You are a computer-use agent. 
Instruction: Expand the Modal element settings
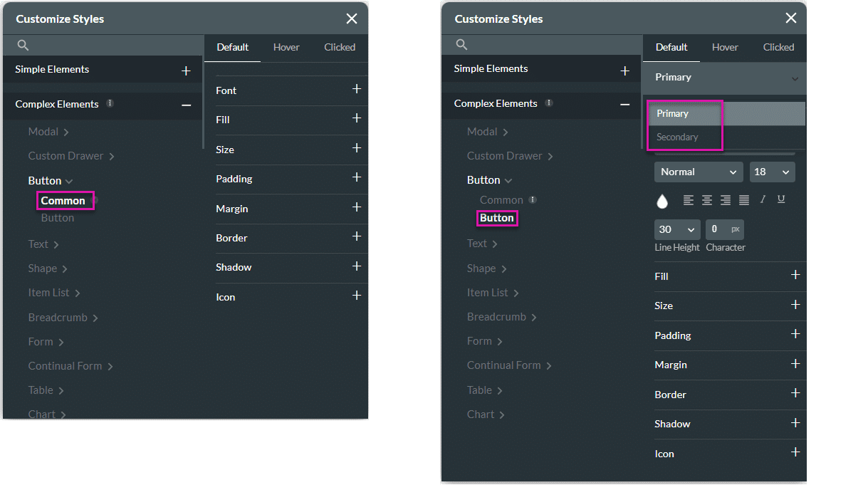(x=483, y=131)
